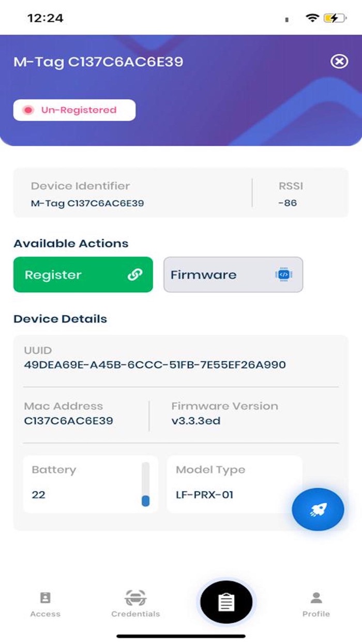Open the Firmware action
The image size is (362, 644).
pos(233,274)
